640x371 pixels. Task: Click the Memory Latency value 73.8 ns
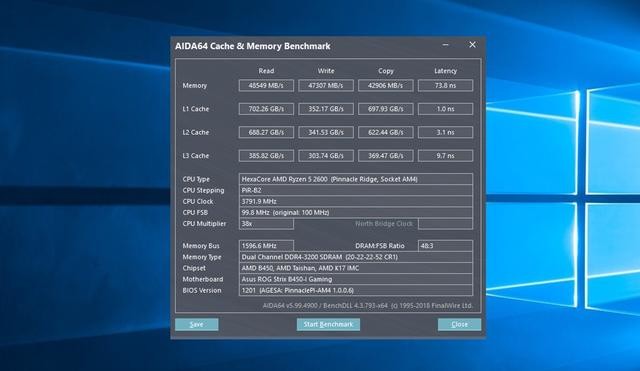[445, 86]
